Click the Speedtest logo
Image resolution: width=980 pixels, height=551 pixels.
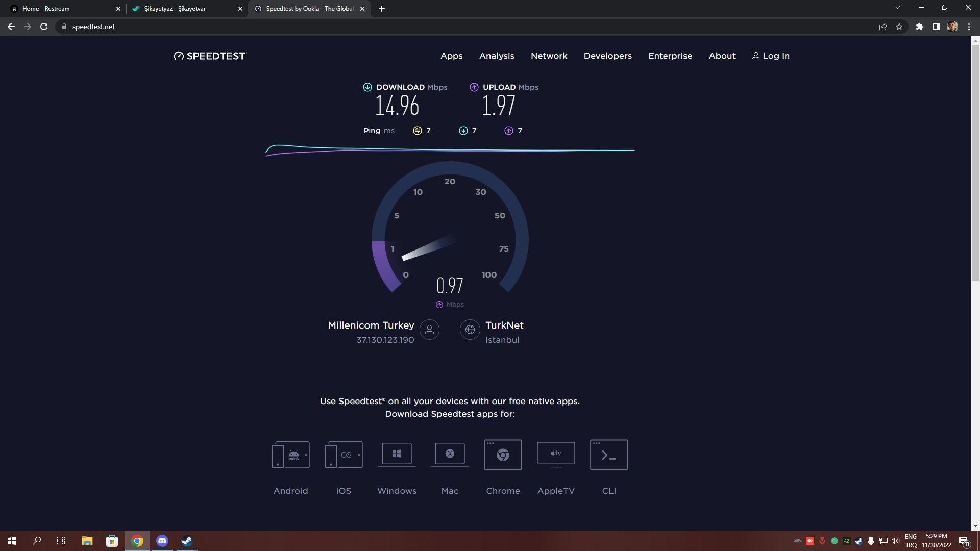[x=210, y=56]
